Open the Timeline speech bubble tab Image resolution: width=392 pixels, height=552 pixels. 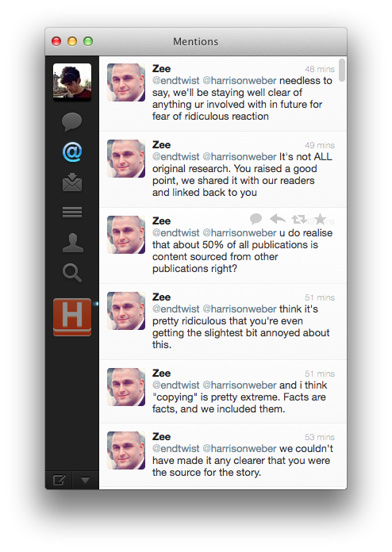[72, 122]
